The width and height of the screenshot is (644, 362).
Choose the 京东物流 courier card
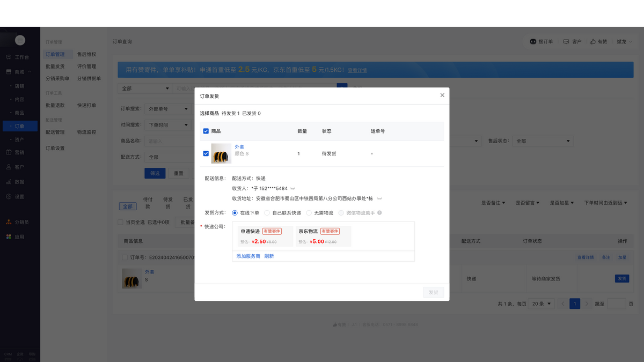click(x=324, y=236)
